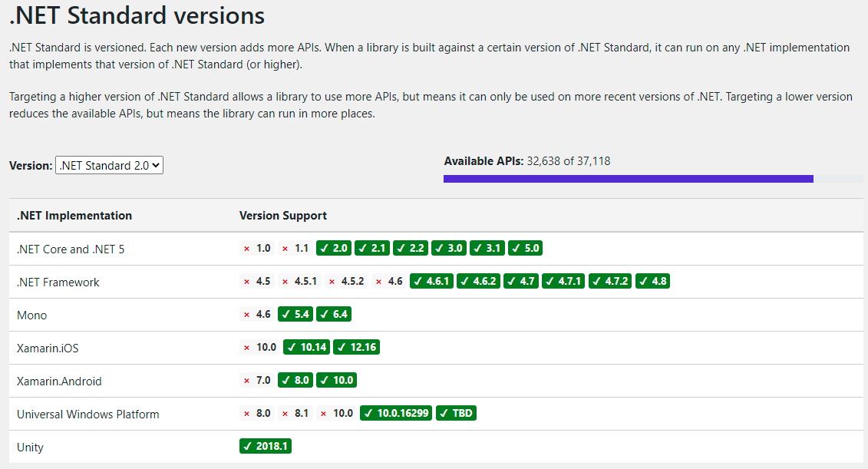Click the .NET Framework 4.7.2 supported badge

click(611, 281)
